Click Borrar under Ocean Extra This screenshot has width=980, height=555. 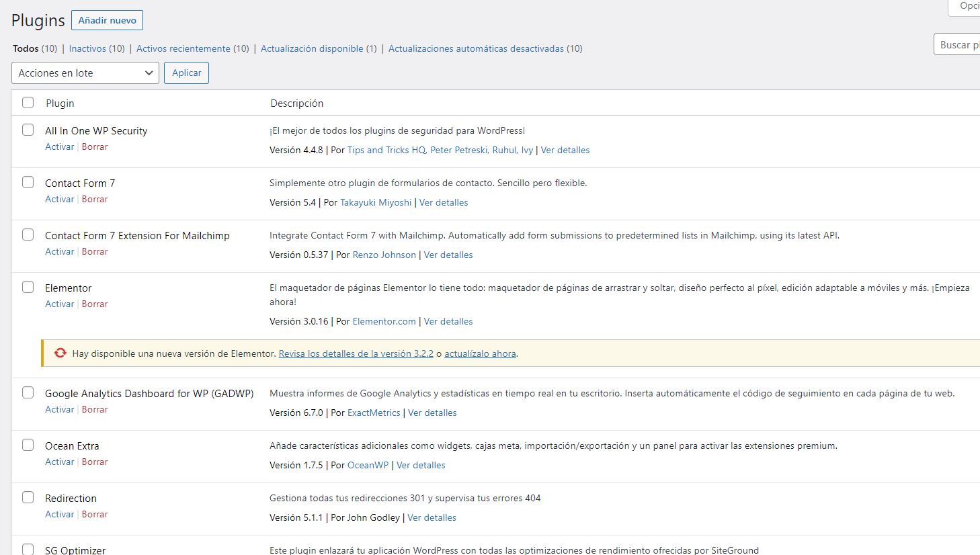95,462
